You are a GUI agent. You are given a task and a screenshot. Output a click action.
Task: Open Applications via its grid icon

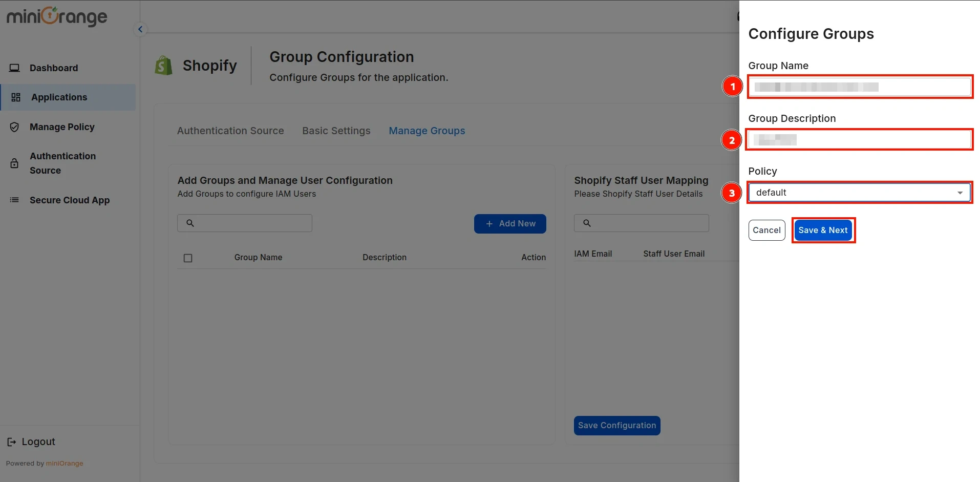(15, 97)
